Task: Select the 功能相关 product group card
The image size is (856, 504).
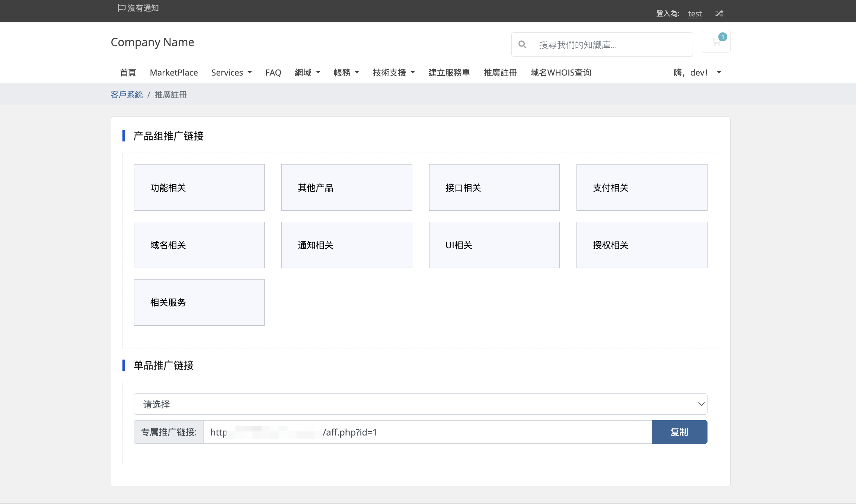Action: coord(199,187)
